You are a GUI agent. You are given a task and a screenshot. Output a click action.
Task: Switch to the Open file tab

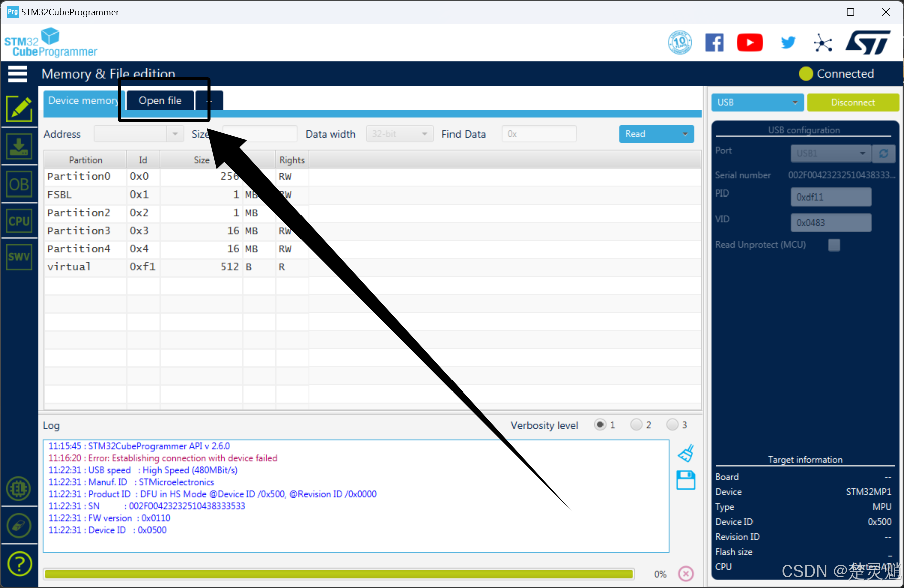click(x=160, y=100)
